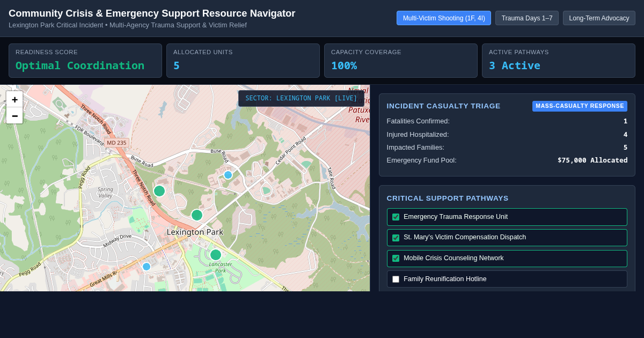The image size is (644, 338).
Task: Click the Lexington Park map label
Action: pos(195,232)
